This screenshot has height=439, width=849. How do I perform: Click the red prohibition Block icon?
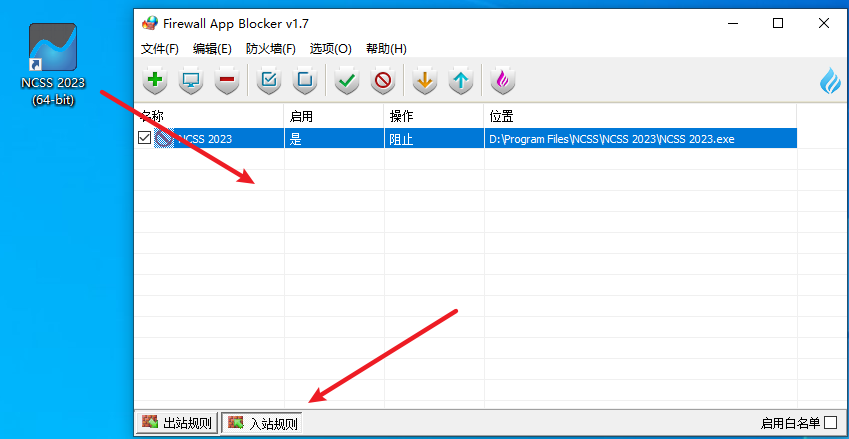(382, 80)
